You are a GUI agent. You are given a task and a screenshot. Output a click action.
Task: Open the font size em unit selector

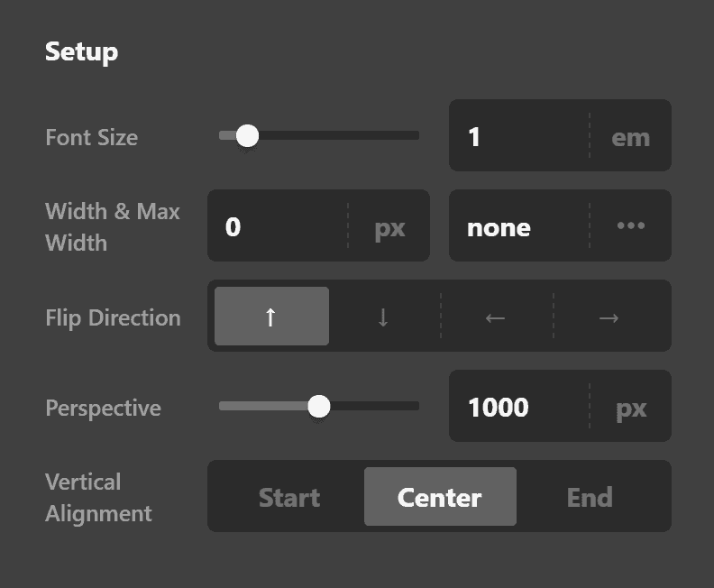[x=630, y=136]
